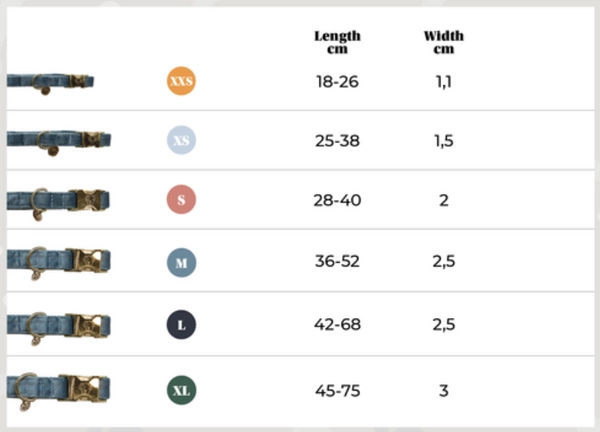Choose the pink S size badge
This screenshot has width=600, height=432.
point(181,200)
